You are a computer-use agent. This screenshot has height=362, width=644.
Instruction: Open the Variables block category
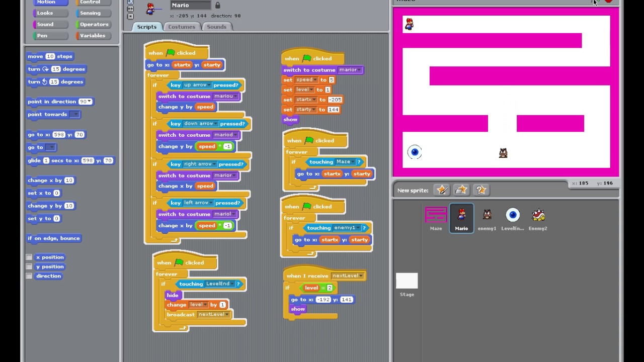point(94,36)
